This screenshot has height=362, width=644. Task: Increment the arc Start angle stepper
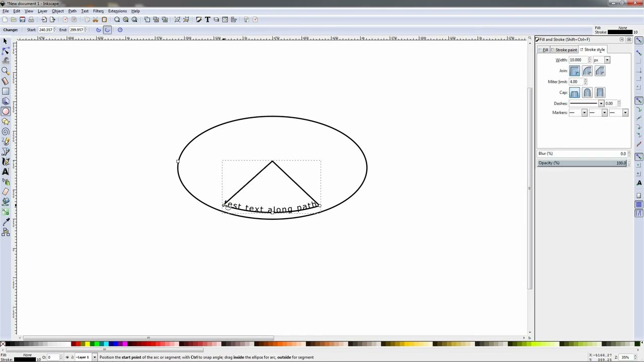pos(54,29)
